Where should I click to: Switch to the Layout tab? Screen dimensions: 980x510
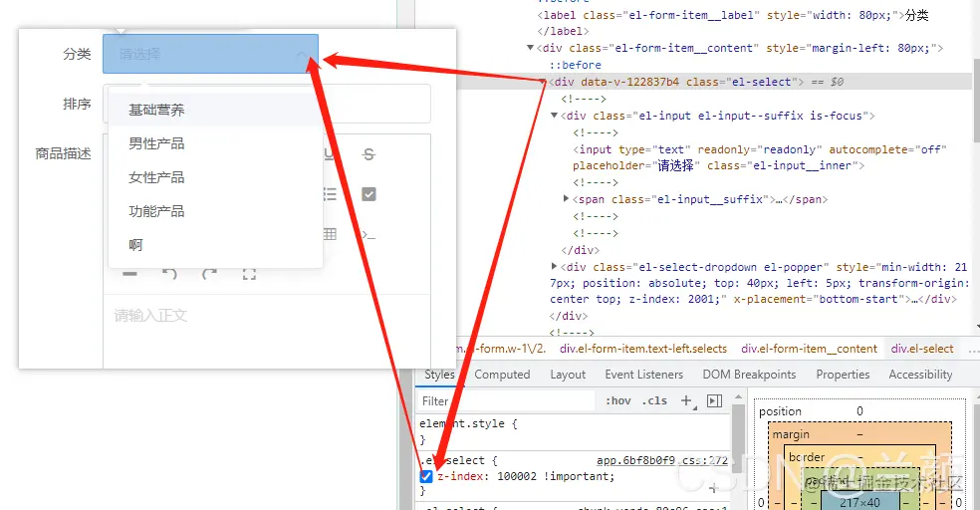568,375
